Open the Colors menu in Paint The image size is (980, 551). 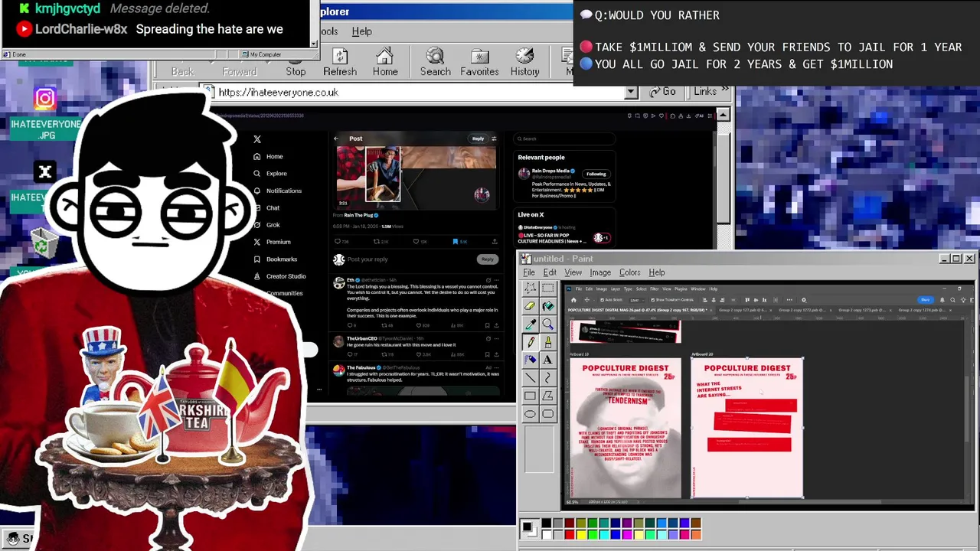click(x=629, y=272)
